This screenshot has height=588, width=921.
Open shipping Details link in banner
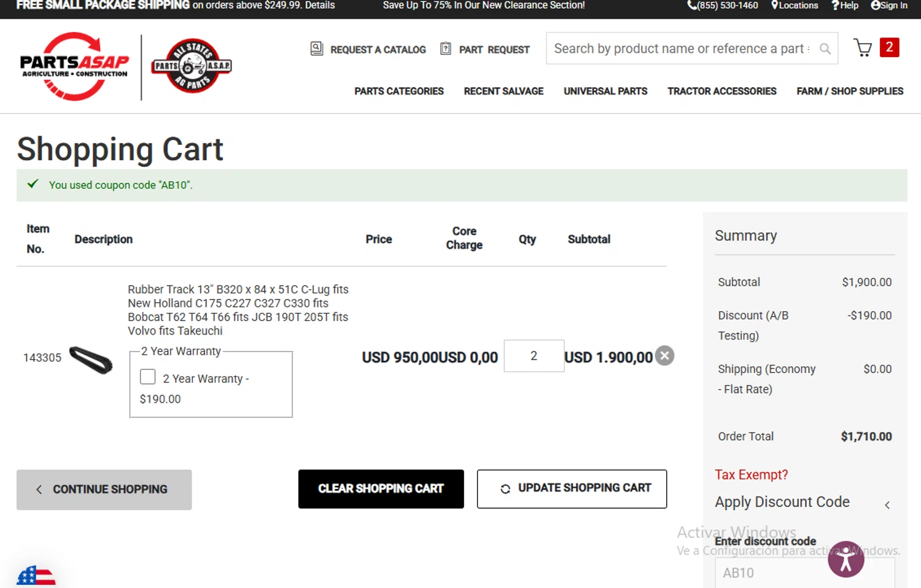pyautogui.click(x=320, y=6)
